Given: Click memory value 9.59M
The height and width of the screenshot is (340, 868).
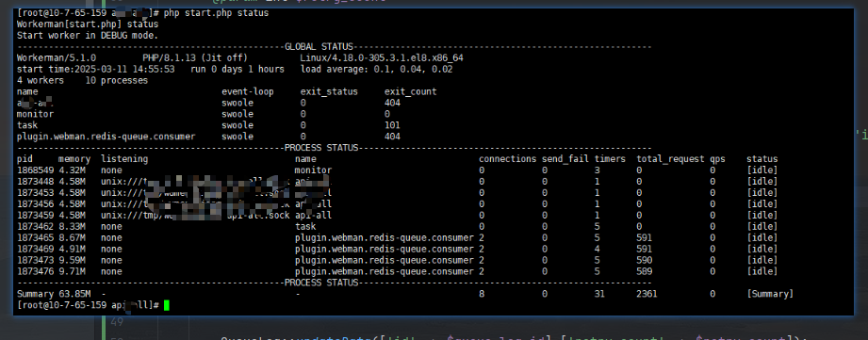Looking at the screenshot, I should click(x=72, y=260).
